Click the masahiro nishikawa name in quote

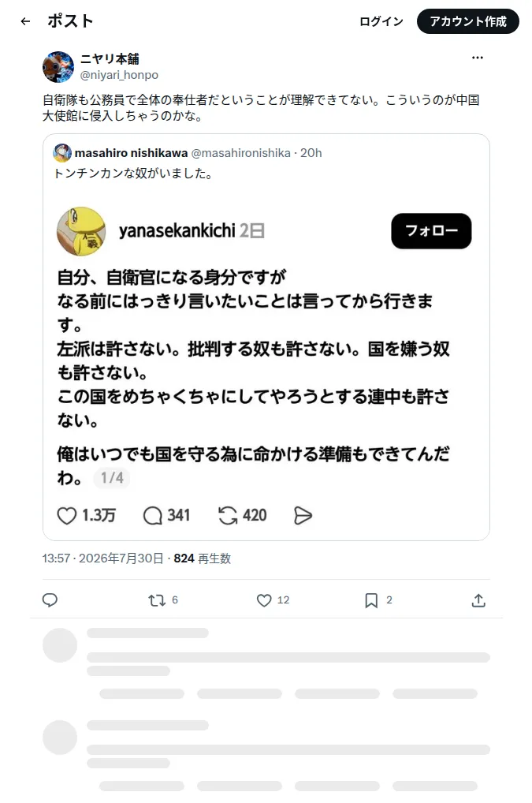coord(131,152)
